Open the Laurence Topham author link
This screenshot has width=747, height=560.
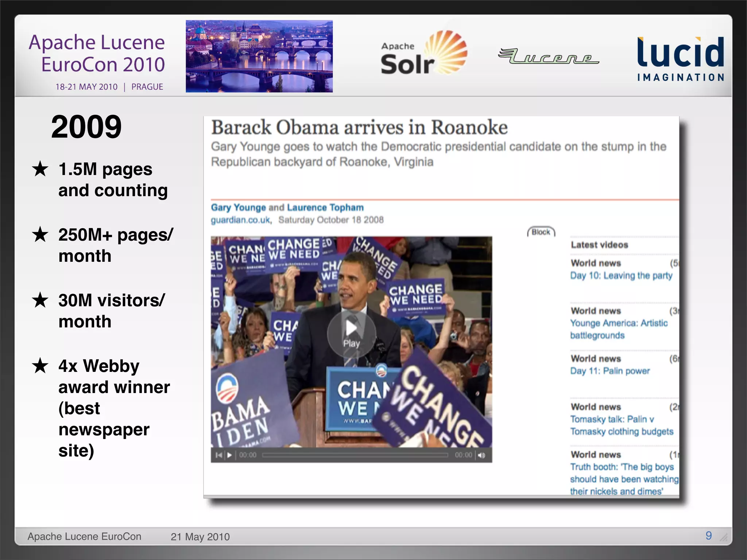(325, 207)
